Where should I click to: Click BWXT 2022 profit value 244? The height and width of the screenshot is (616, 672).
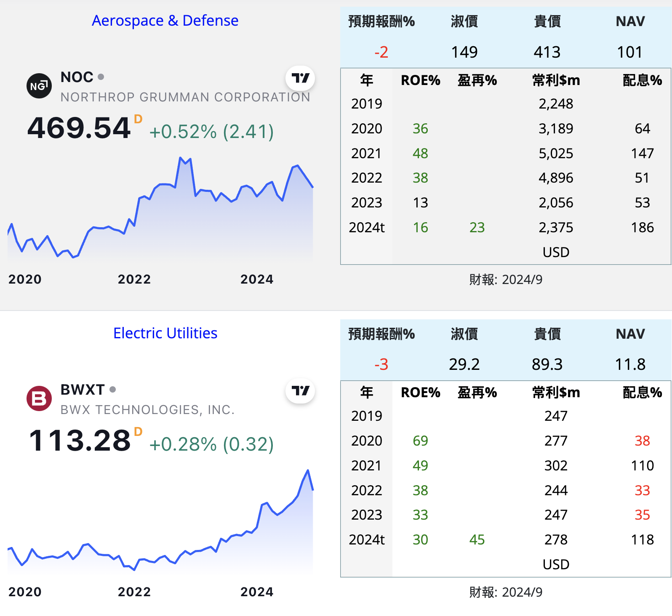556,490
